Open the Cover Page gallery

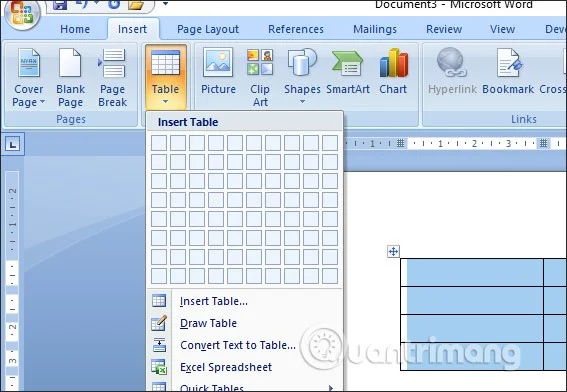tap(29, 77)
